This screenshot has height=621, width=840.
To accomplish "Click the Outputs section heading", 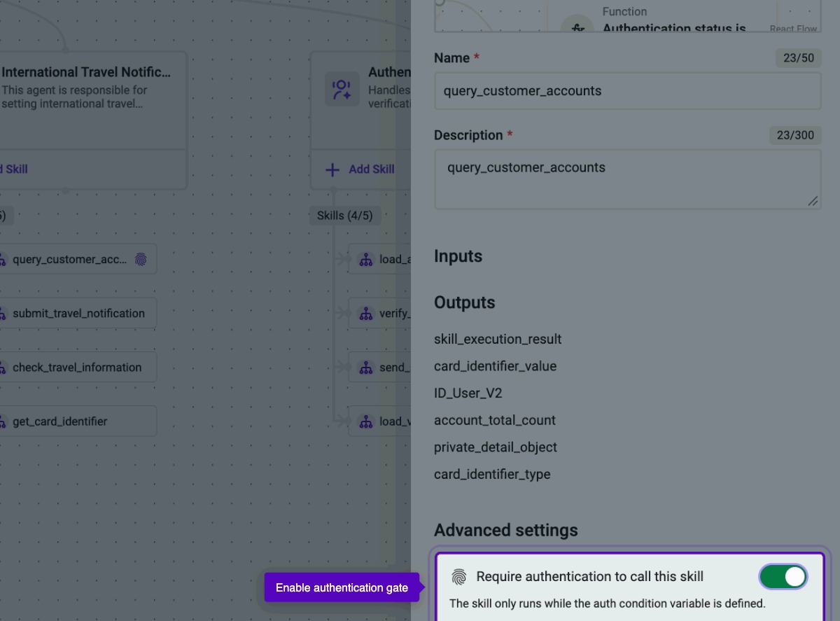I will (464, 302).
